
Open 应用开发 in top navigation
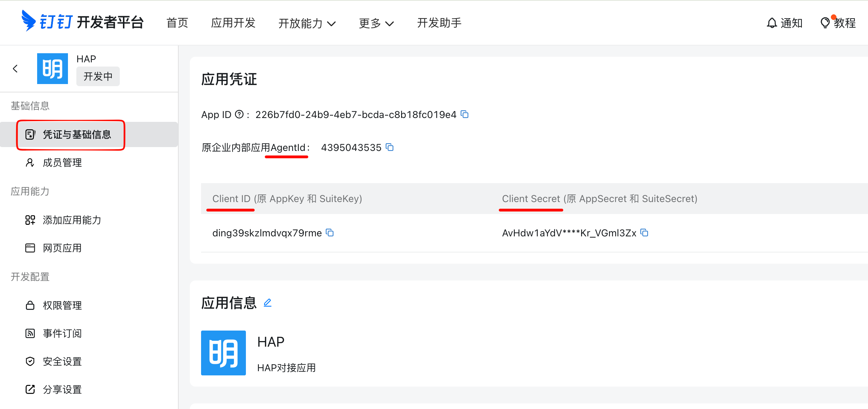pos(233,23)
